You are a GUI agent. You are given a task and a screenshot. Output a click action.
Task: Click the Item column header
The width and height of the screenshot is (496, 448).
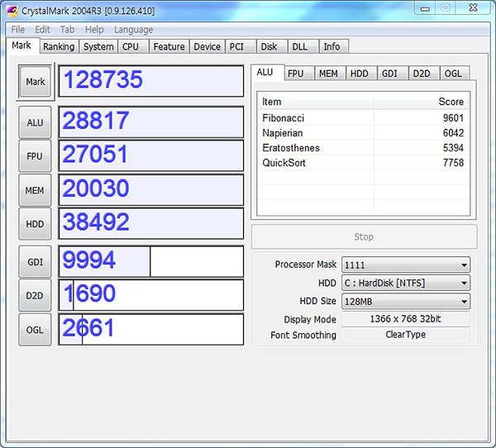click(316, 102)
